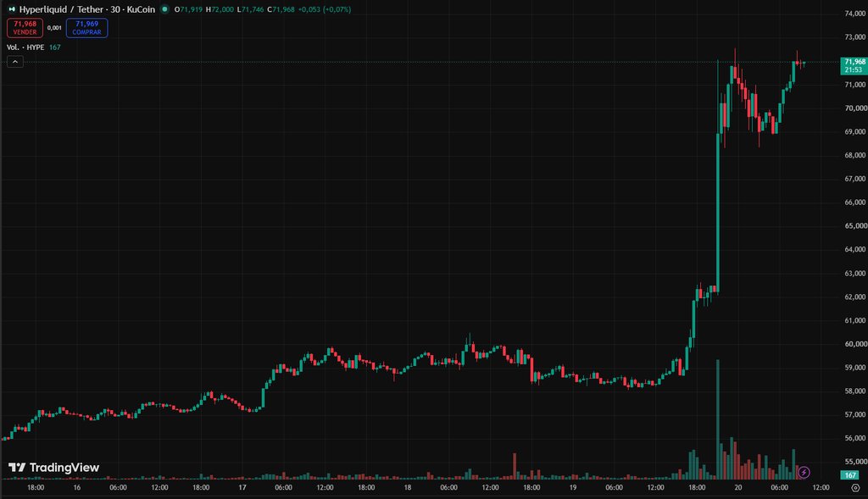Collapse the indicator legend with the chevron
The width and height of the screenshot is (868, 499).
pos(15,62)
